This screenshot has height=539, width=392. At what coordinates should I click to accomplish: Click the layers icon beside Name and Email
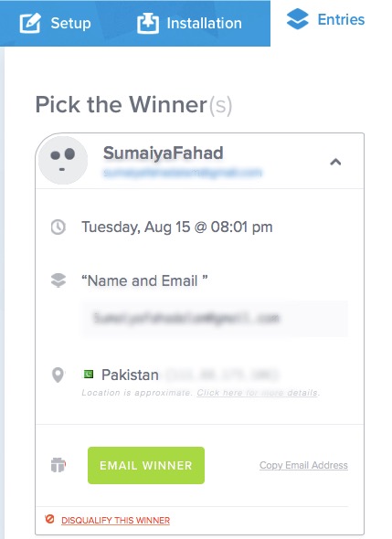pos(58,280)
